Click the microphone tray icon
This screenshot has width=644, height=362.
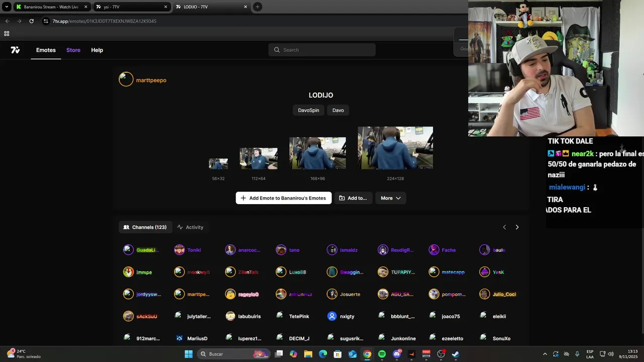[x=577, y=354]
